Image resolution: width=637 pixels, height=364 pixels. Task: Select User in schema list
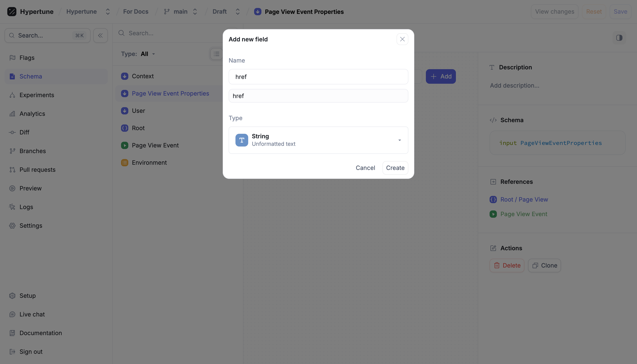point(138,111)
